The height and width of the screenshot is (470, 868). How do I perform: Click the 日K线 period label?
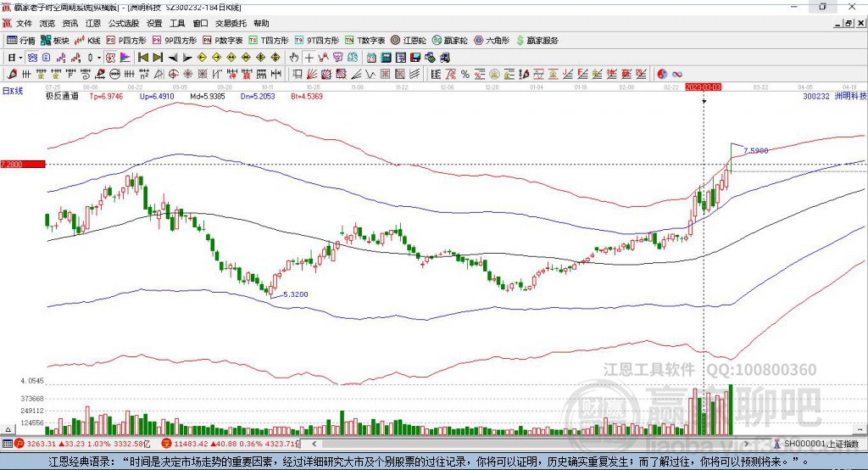[13, 91]
